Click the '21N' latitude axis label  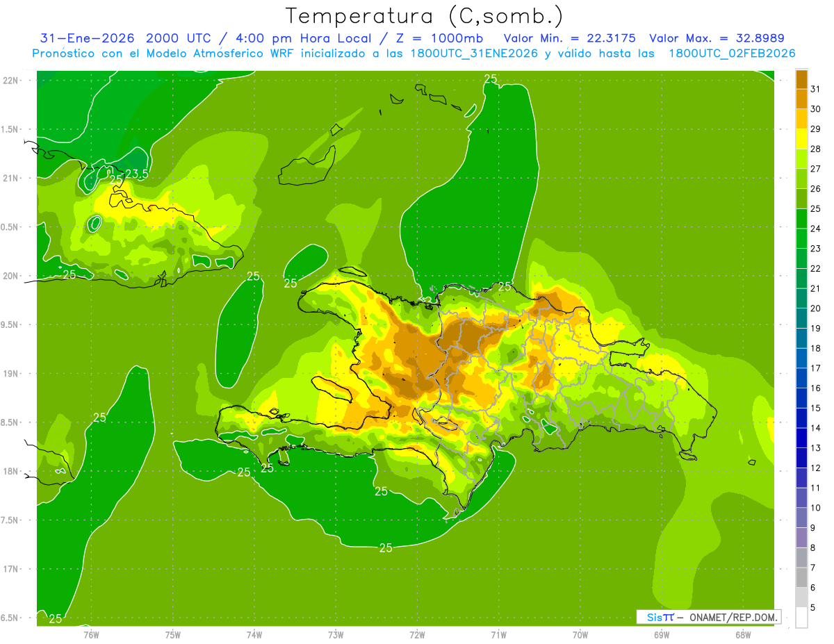tap(10, 178)
